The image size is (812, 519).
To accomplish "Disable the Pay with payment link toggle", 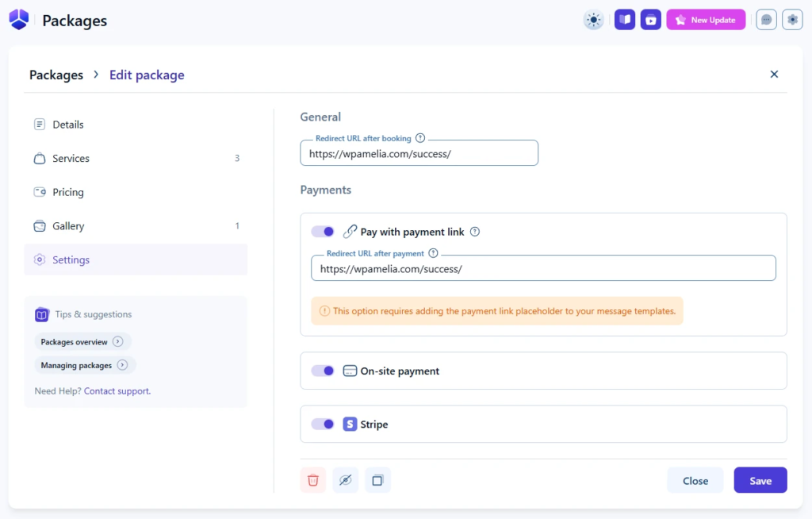I will click(323, 232).
